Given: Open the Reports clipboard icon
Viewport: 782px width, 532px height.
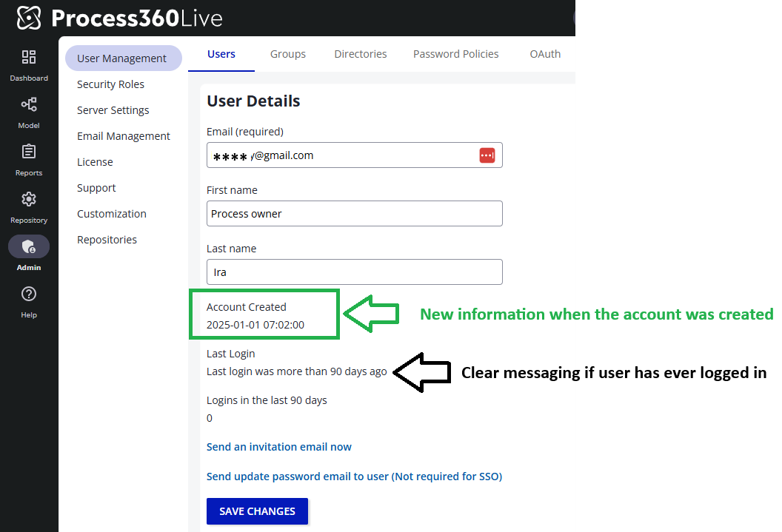Looking at the screenshot, I should pos(29,152).
